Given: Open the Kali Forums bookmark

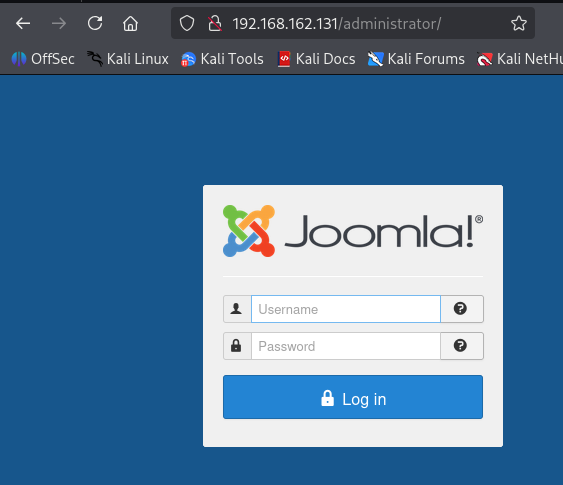Looking at the screenshot, I should [x=416, y=59].
